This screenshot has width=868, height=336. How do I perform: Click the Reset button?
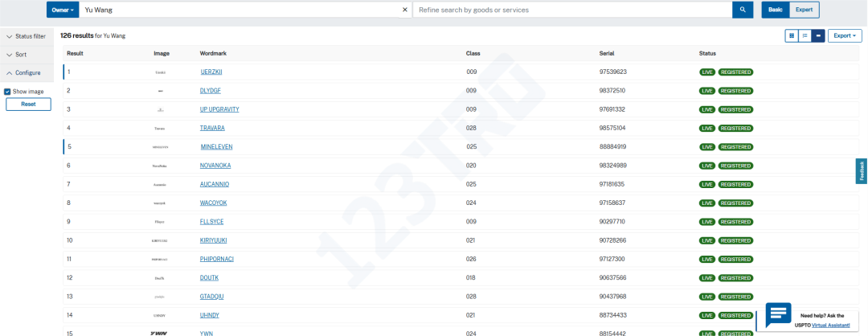28,104
